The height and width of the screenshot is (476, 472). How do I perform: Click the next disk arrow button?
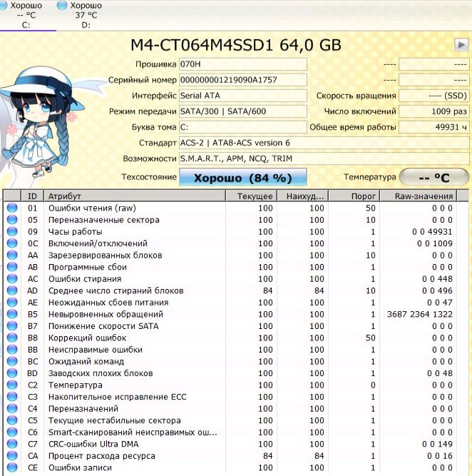(461, 45)
